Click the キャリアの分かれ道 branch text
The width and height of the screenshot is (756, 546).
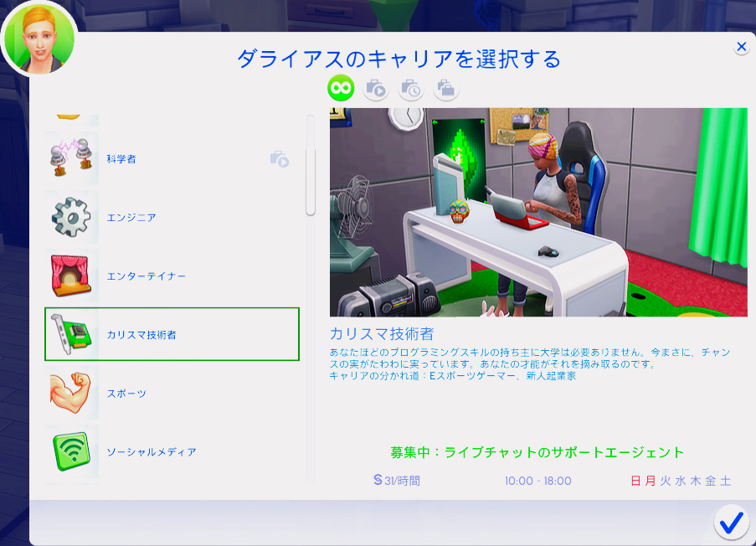pyautogui.click(x=453, y=376)
